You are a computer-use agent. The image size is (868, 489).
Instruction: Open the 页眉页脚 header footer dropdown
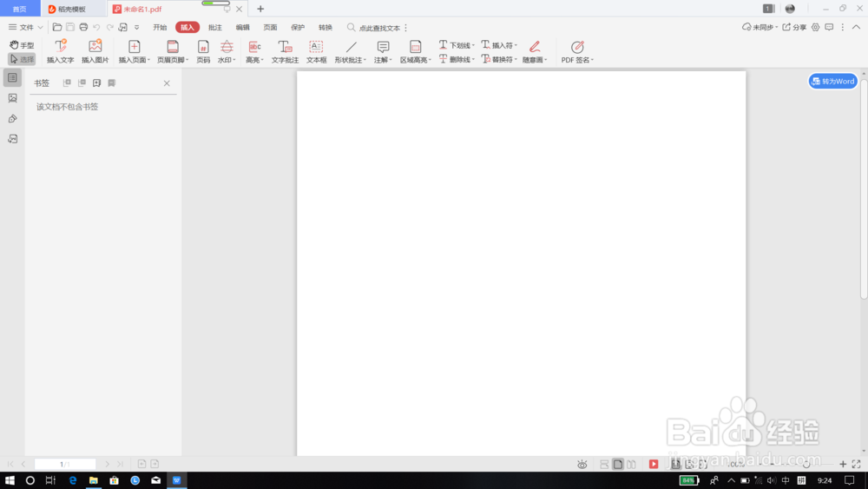173,51
